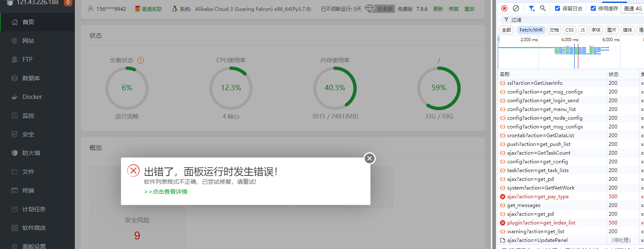Click the DevTools red record button
Image resolution: width=644 pixels, height=249 pixels.
[504, 8]
